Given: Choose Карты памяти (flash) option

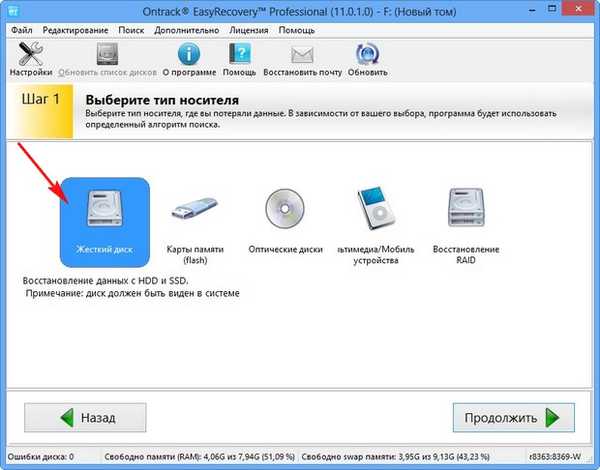Looking at the screenshot, I should (x=195, y=221).
